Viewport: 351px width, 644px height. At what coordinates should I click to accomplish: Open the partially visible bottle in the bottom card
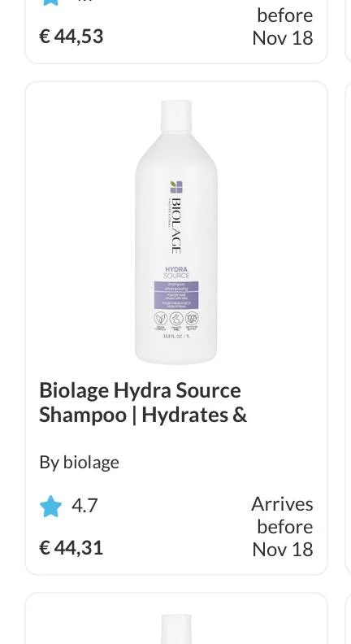(x=176, y=629)
